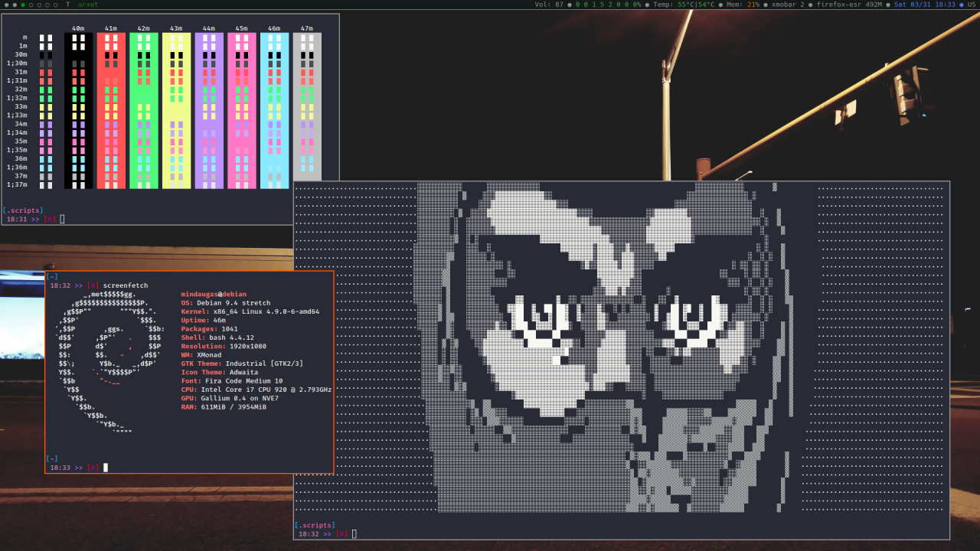Switch to the second gray workspace dot
980x551 pixels.
15,5
